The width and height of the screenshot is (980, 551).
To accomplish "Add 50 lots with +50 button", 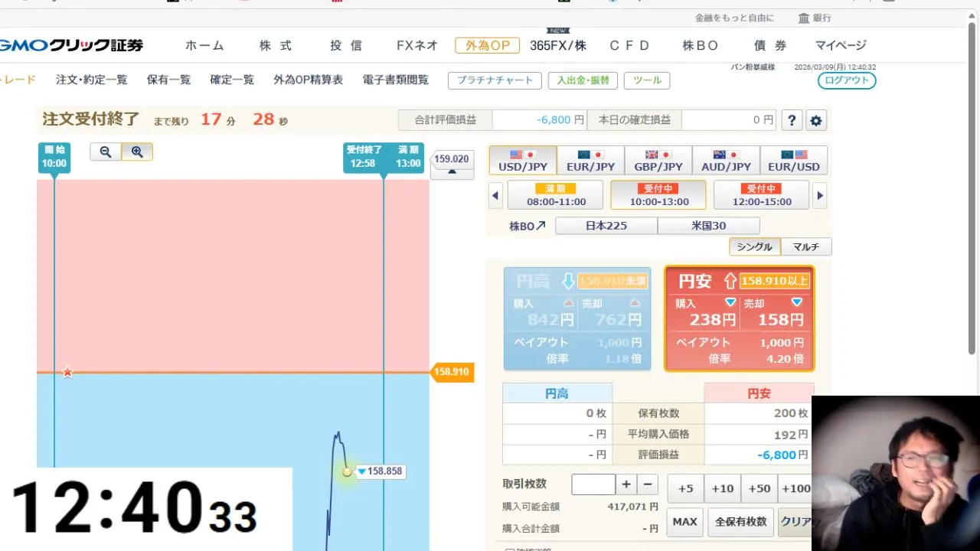I will (x=759, y=488).
